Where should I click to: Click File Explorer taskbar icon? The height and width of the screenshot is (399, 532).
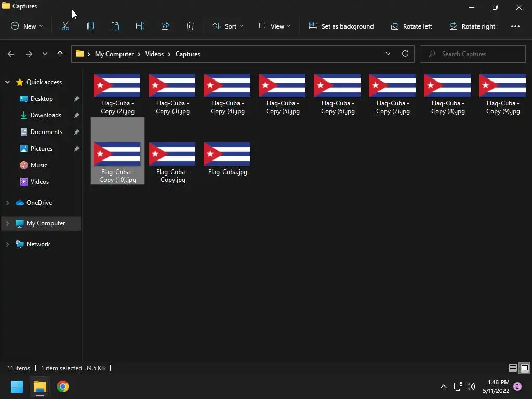39,387
